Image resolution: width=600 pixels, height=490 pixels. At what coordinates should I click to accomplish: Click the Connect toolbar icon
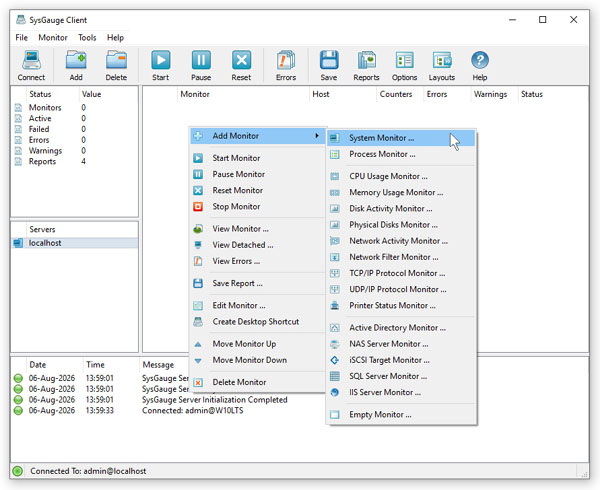(31, 65)
